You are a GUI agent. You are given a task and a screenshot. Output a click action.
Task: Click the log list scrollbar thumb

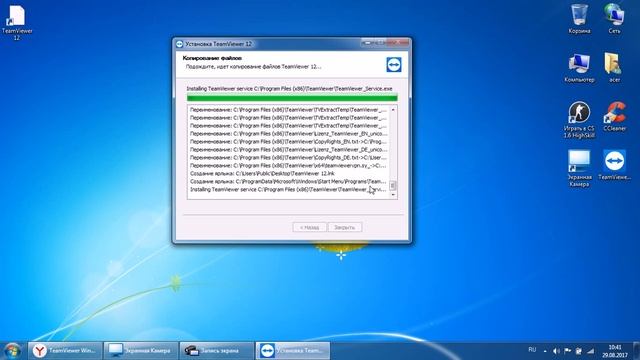tap(393, 185)
